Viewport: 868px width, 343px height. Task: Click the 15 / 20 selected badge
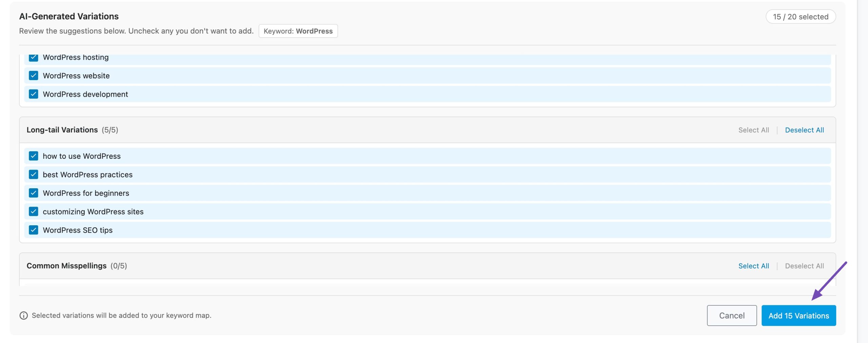800,17
